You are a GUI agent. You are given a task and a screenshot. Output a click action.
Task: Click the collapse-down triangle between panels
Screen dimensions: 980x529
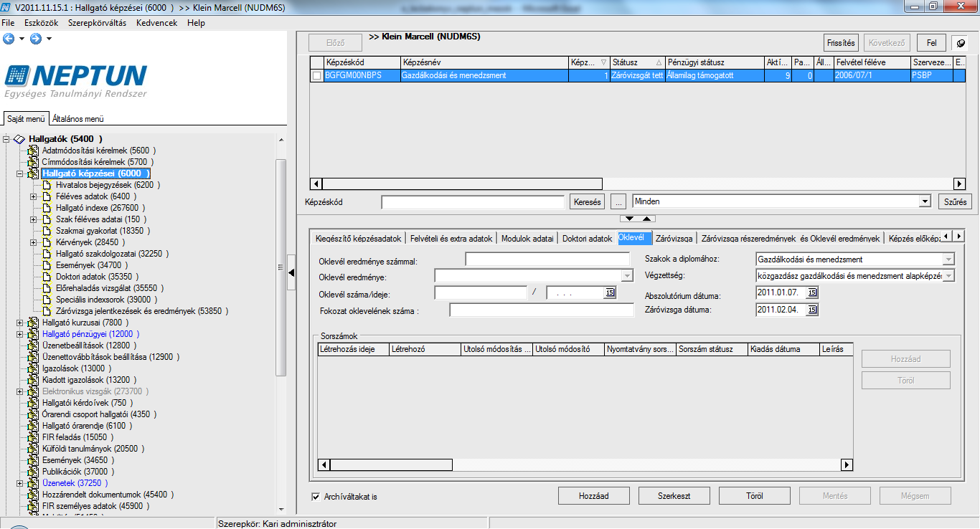630,218
